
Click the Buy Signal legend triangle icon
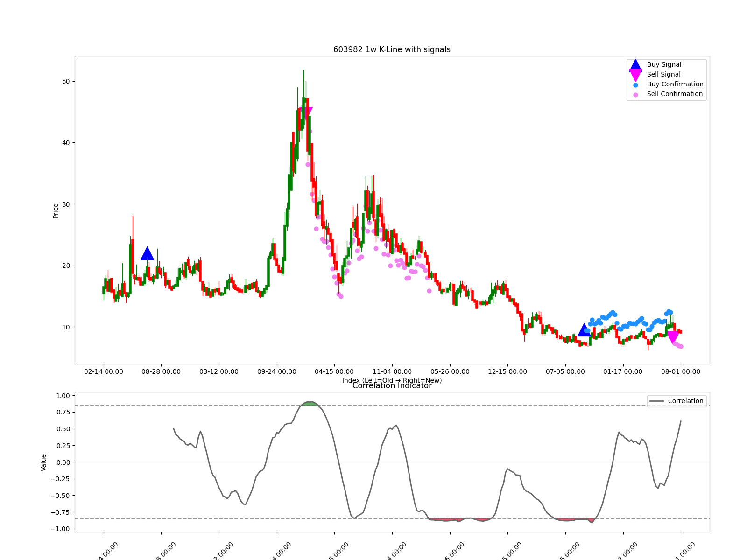pos(635,65)
